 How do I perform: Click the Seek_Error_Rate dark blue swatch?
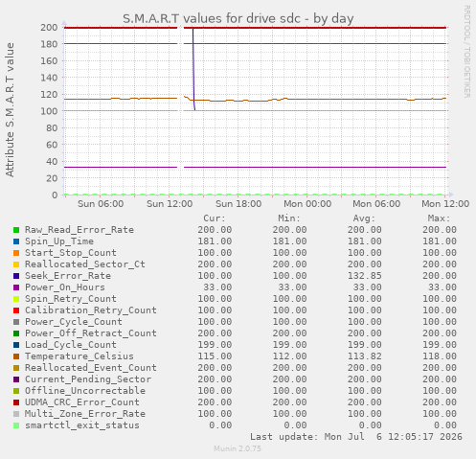point(16,276)
